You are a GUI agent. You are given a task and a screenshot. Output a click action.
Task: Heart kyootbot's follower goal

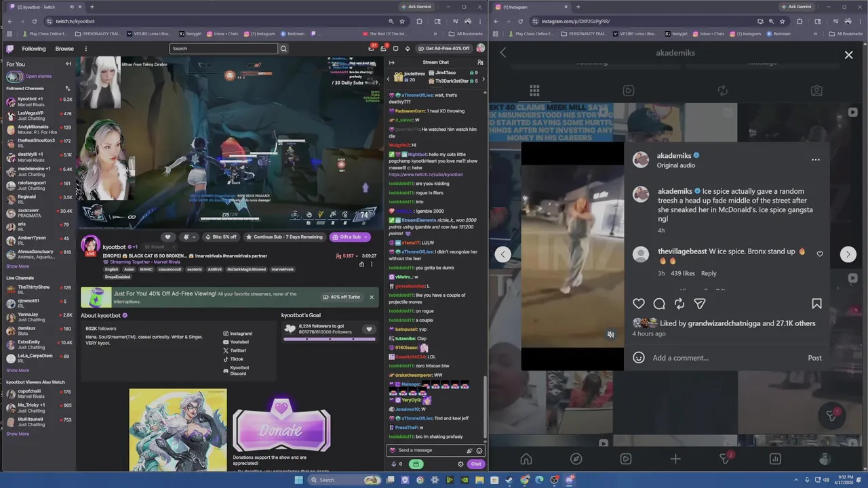point(369,329)
